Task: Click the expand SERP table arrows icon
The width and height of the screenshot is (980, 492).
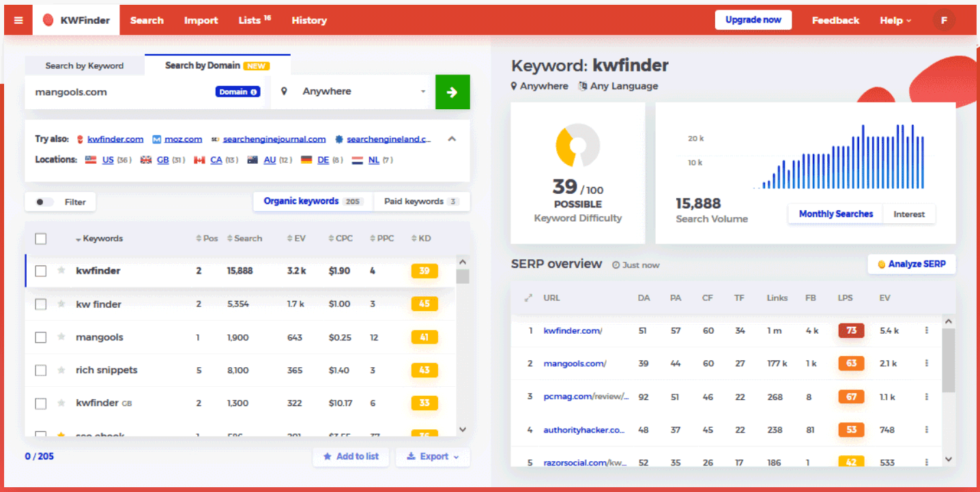Action: 528,298
